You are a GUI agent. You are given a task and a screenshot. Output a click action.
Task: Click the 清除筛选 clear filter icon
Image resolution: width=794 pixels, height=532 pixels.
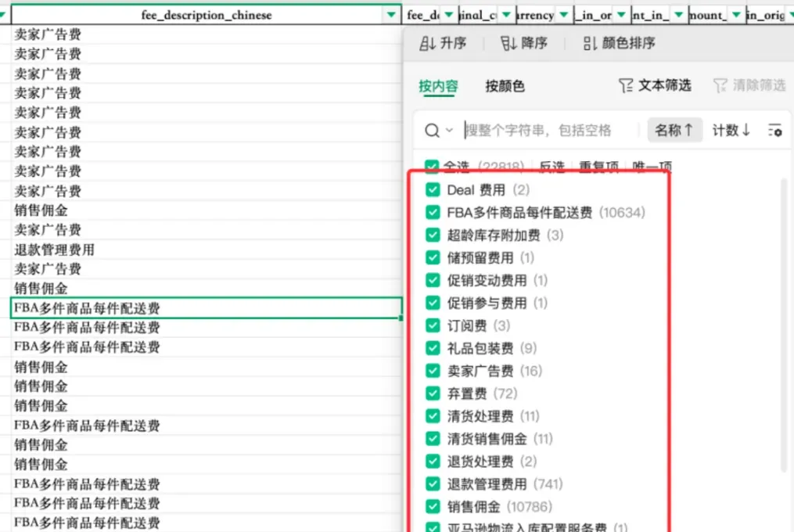720,85
